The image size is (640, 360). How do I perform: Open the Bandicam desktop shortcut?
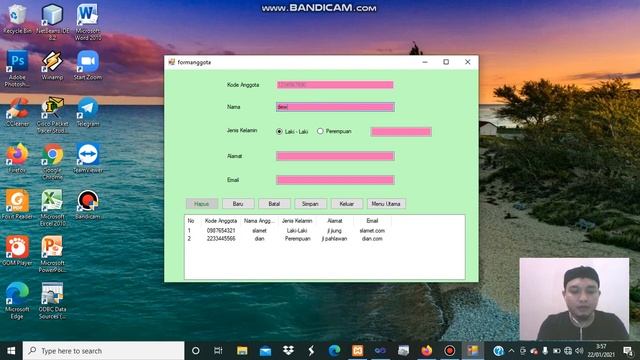tap(87, 205)
